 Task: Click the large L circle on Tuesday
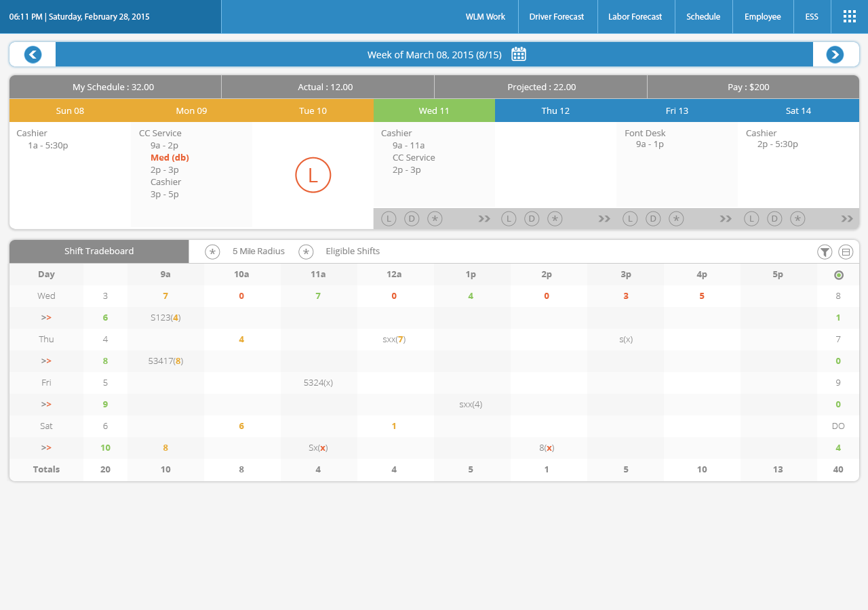point(313,175)
